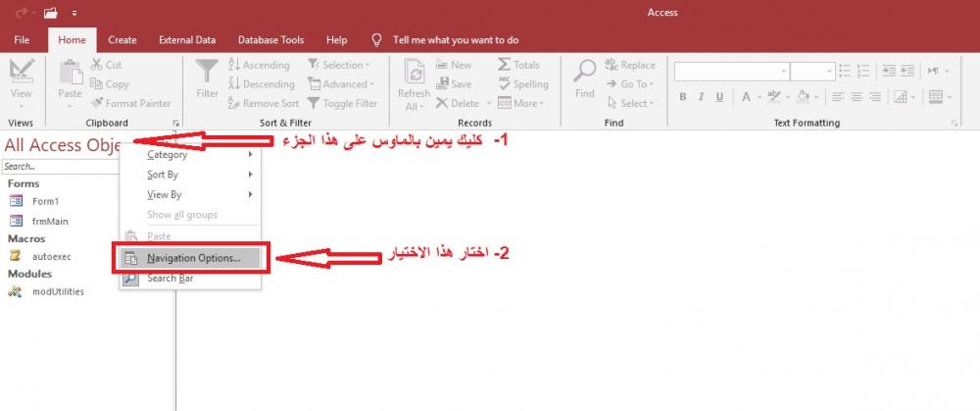Select Form1 in navigation pane

click(x=46, y=201)
